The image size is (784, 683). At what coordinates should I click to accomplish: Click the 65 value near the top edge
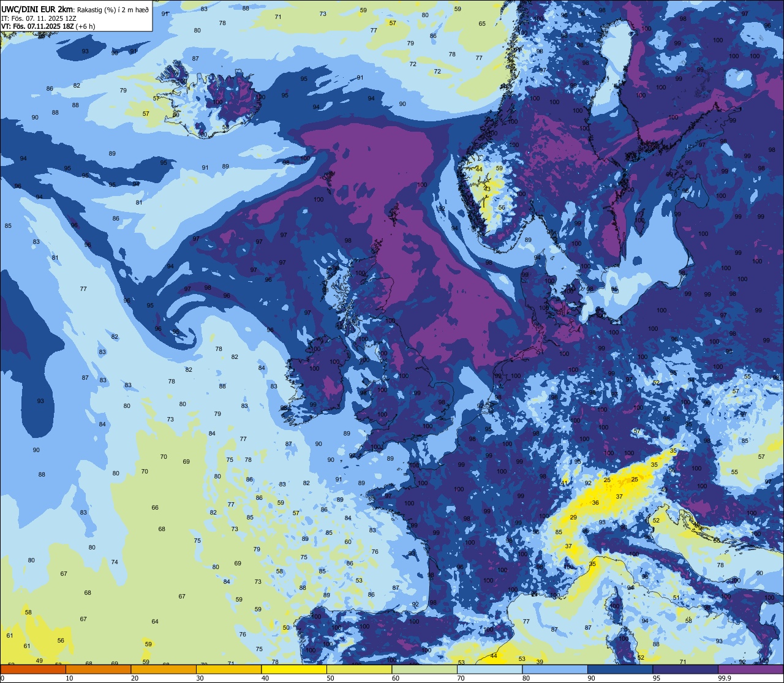coord(482,24)
